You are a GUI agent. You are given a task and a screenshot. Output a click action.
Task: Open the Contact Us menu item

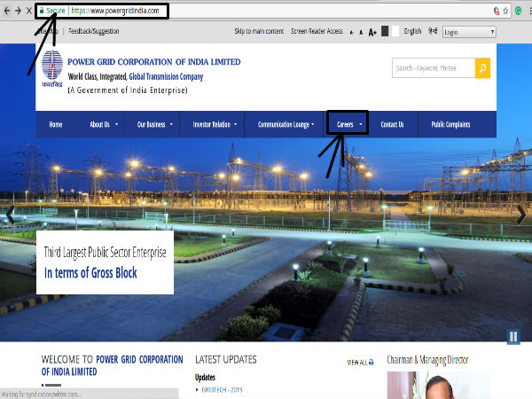(x=392, y=124)
